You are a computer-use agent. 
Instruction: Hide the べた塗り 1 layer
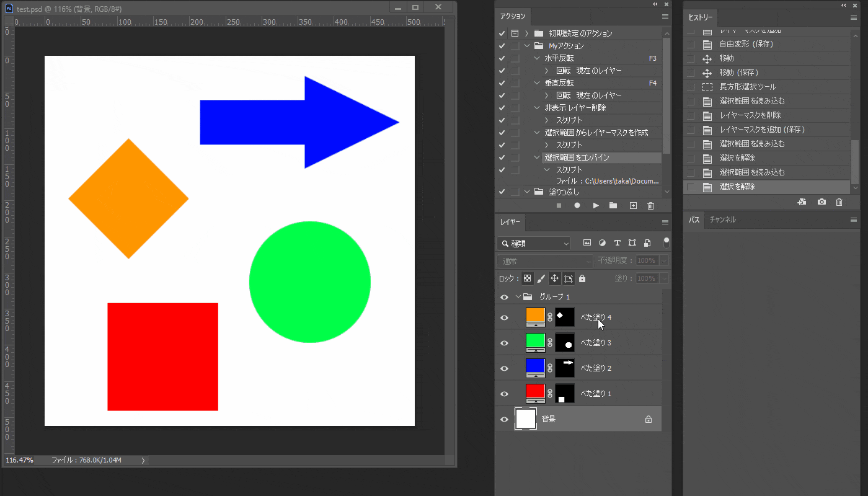504,394
